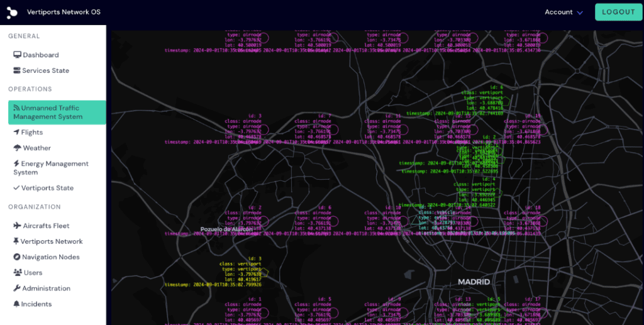Screen dimensions: 644x325
Task: Click the Vertiports Network pin icon
Action: (17, 241)
